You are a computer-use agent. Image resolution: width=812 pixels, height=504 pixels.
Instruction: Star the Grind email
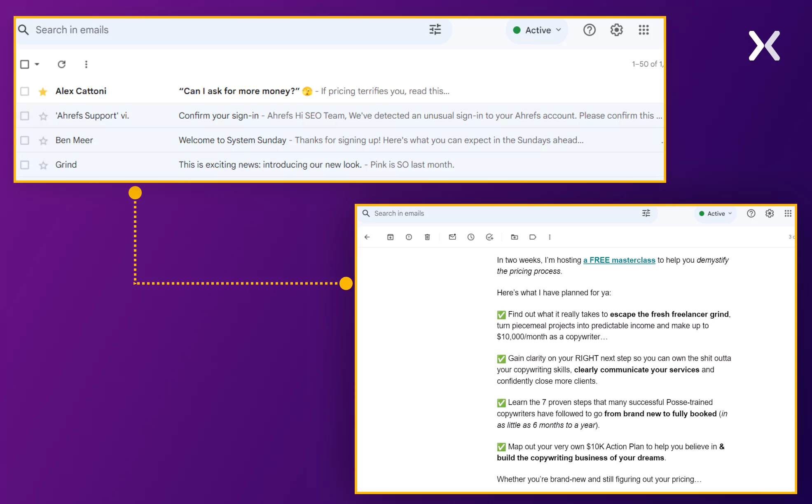pyautogui.click(x=43, y=165)
